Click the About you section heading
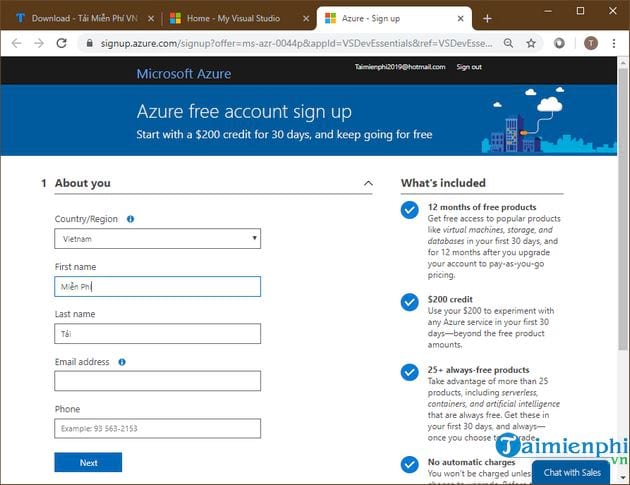 pos(83,183)
